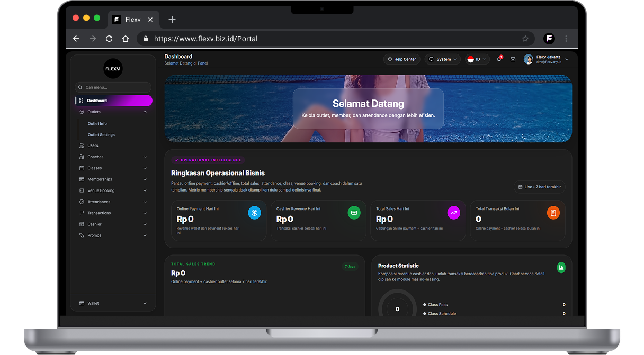Screen dimensions: 644x355
Task: Click the site lock icon in address bar
Action: point(145,39)
